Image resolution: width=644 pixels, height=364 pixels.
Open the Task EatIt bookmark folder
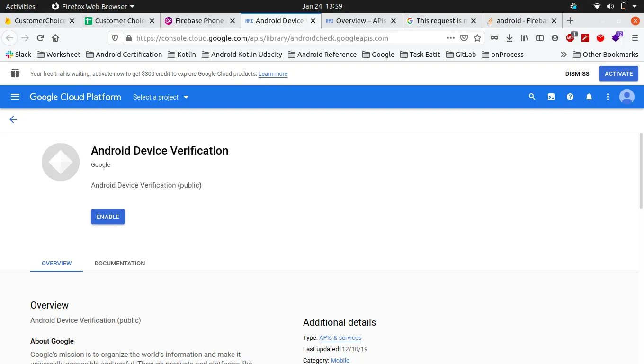[420, 55]
